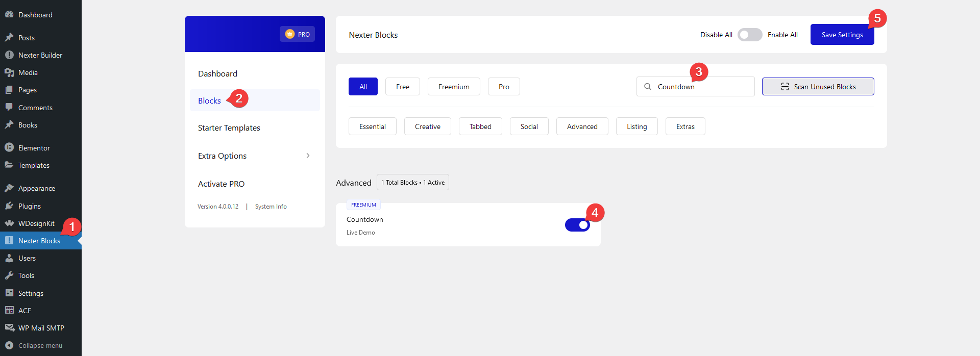Click the Media library icon
The height and width of the screenshot is (356, 980).
tap(9, 72)
